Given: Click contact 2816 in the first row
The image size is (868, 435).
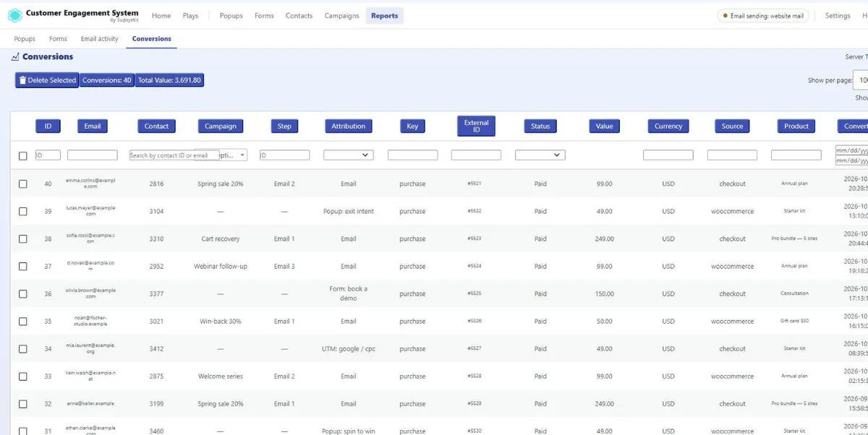Looking at the screenshot, I should pos(156,184).
